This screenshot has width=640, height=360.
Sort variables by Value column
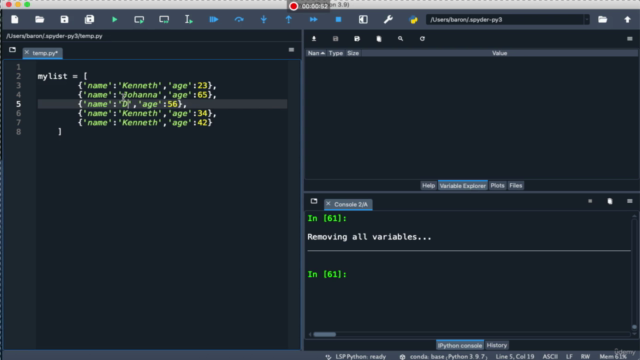click(499, 53)
